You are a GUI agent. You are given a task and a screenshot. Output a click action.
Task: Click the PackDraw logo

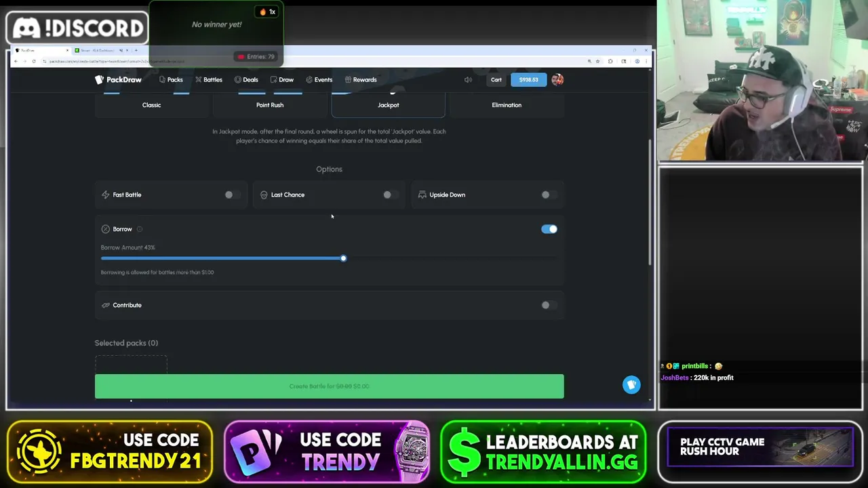click(118, 79)
